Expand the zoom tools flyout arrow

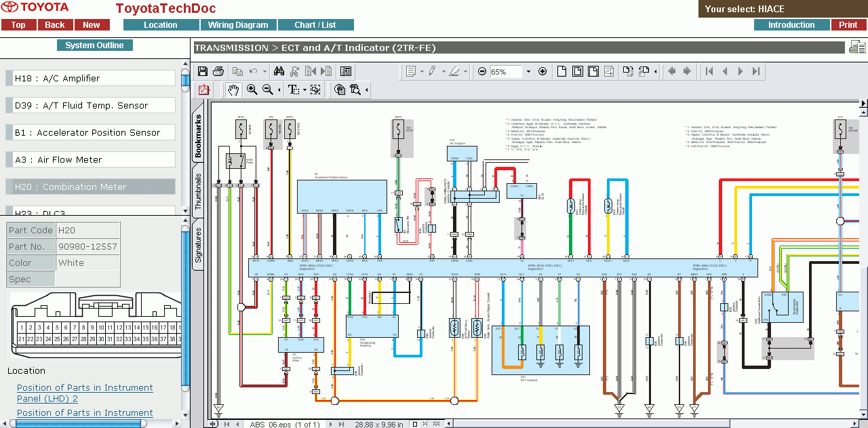pos(279,90)
